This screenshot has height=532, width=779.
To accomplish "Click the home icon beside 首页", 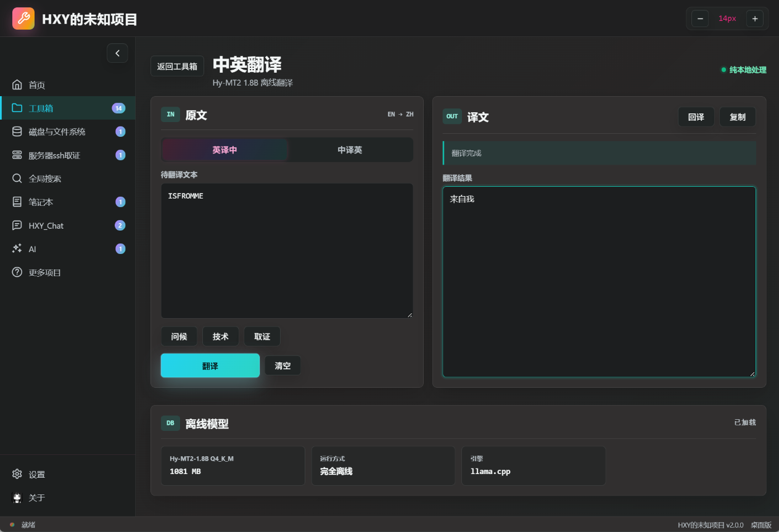I will pyautogui.click(x=17, y=84).
